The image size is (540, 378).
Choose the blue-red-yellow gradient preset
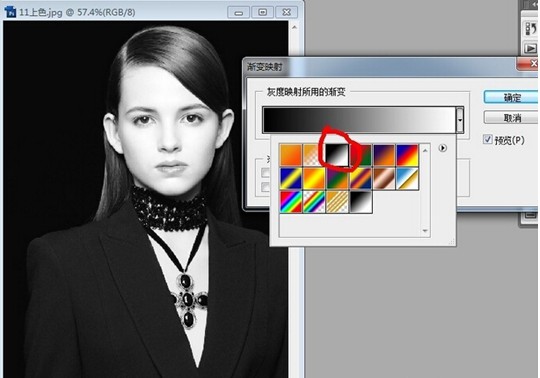pos(407,155)
